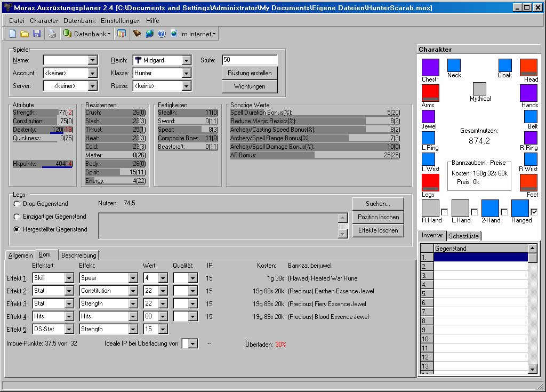Click the open folder toolbar icon

coord(25,34)
